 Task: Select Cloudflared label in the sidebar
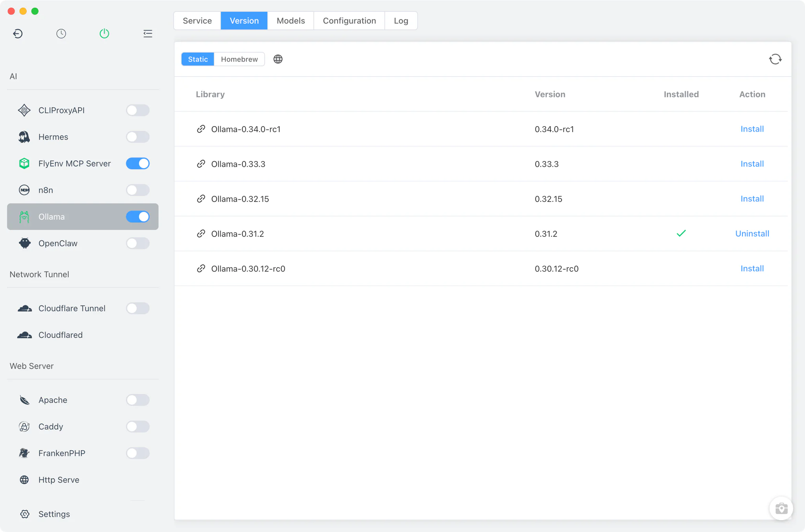point(61,335)
